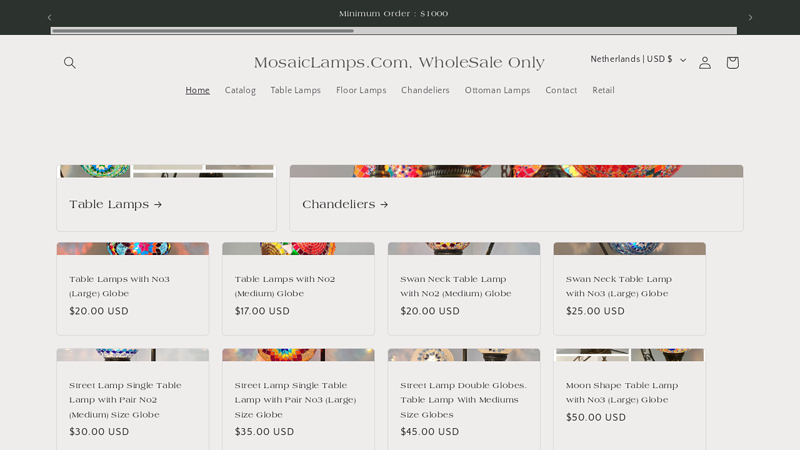Open the account login person icon

705,62
